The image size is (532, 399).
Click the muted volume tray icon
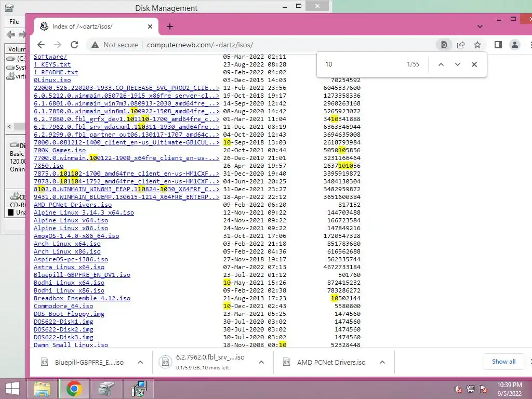click(x=458, y=389)
